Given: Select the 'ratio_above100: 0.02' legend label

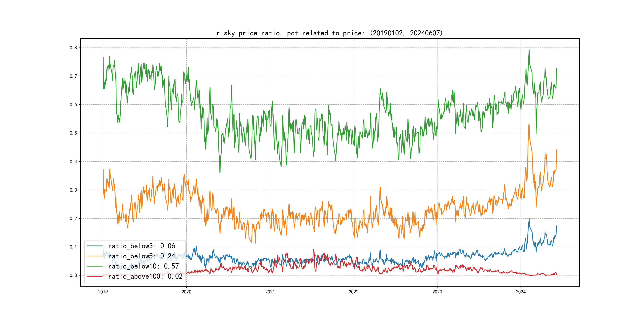Looking at the screenshot, I should [145, 276].
